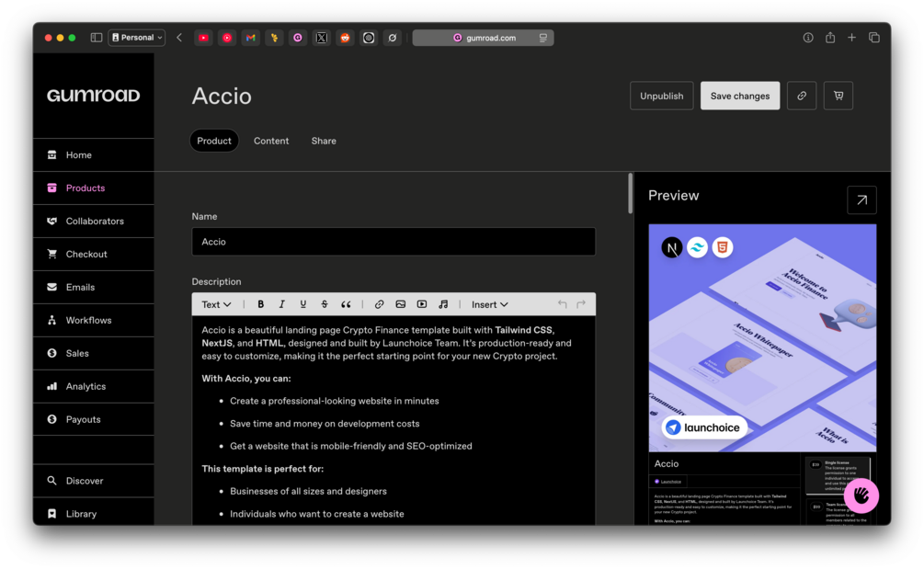Image resolution: width=924 pixels, height=569 pixels.
Task: Open YouTube Music bookmark icon
Action: 227,38
